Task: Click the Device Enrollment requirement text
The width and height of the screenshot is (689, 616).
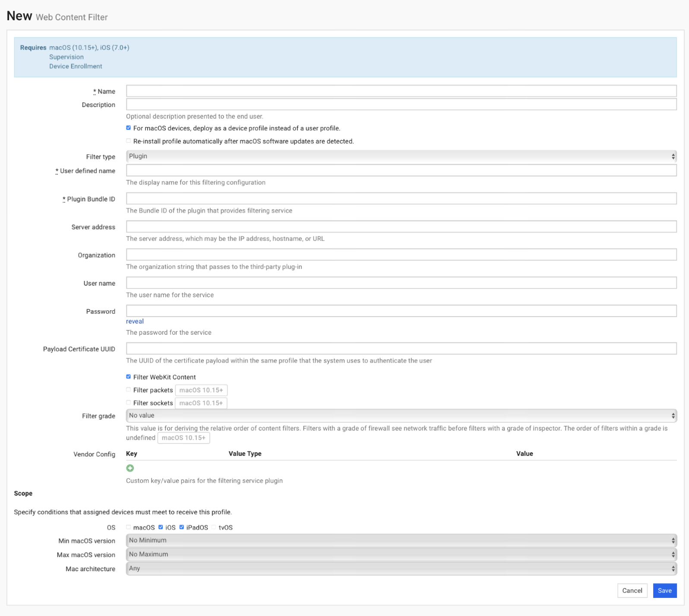Action: coord(76,66)
